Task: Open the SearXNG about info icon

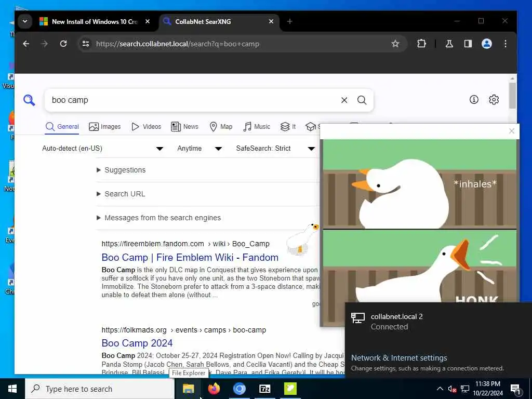Action: click(x=474, y=99)
